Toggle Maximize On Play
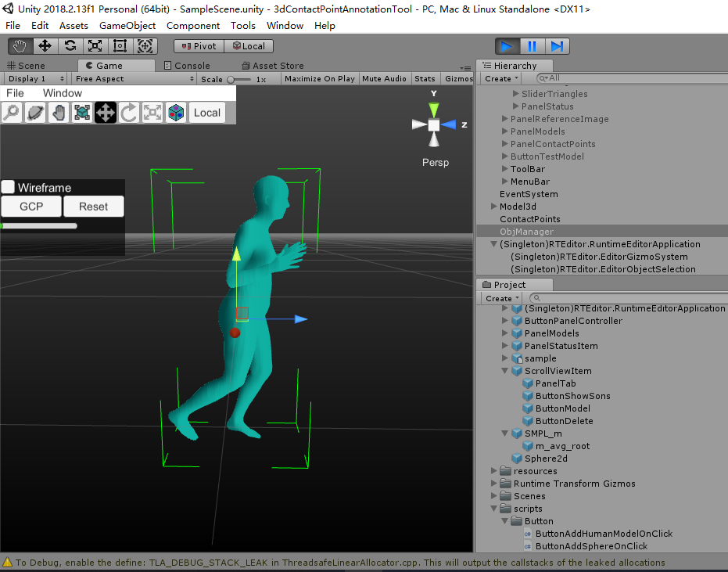This screenshot has height=572, width=728. [x=319, y=79]
